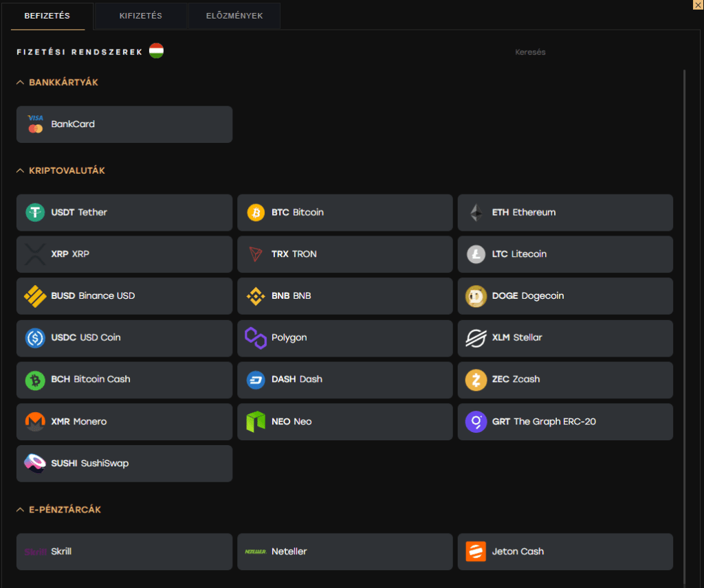The image size is (704, 588).
Task: Click the orange Monero icon
Action: 35,422
